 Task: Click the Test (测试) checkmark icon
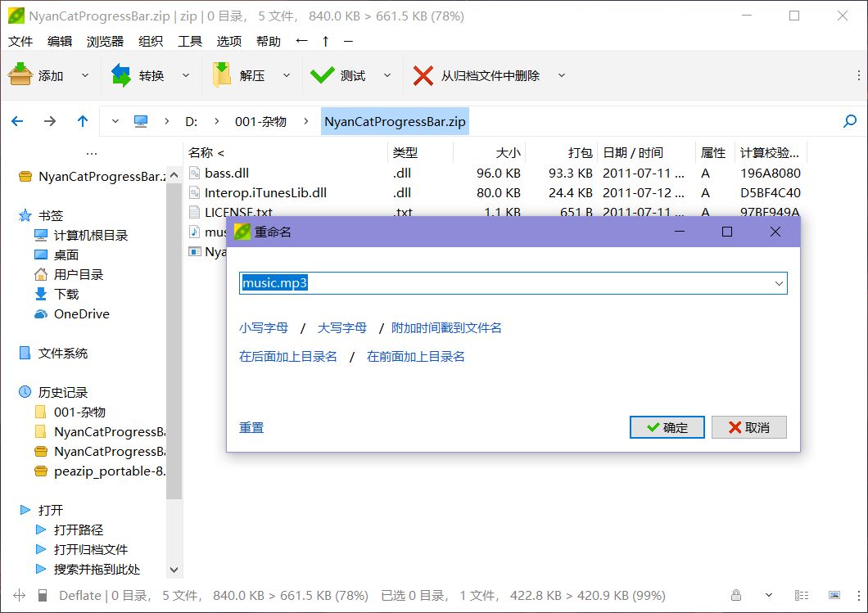[324, 73]
